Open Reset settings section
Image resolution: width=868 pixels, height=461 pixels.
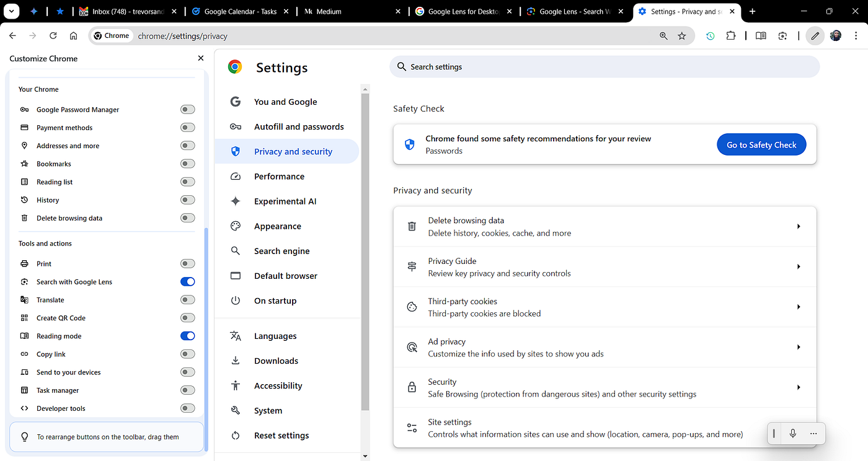click(287, 436)
